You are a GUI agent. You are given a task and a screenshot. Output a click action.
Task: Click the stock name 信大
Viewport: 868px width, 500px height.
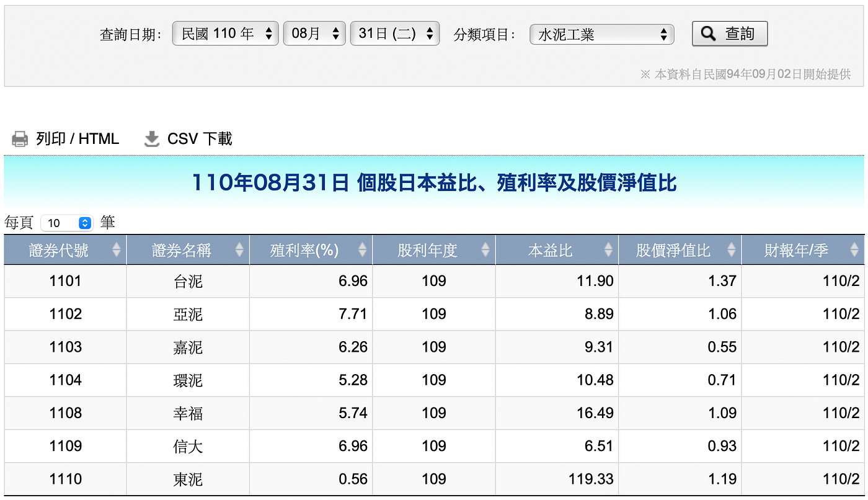[x=188, y=446]
